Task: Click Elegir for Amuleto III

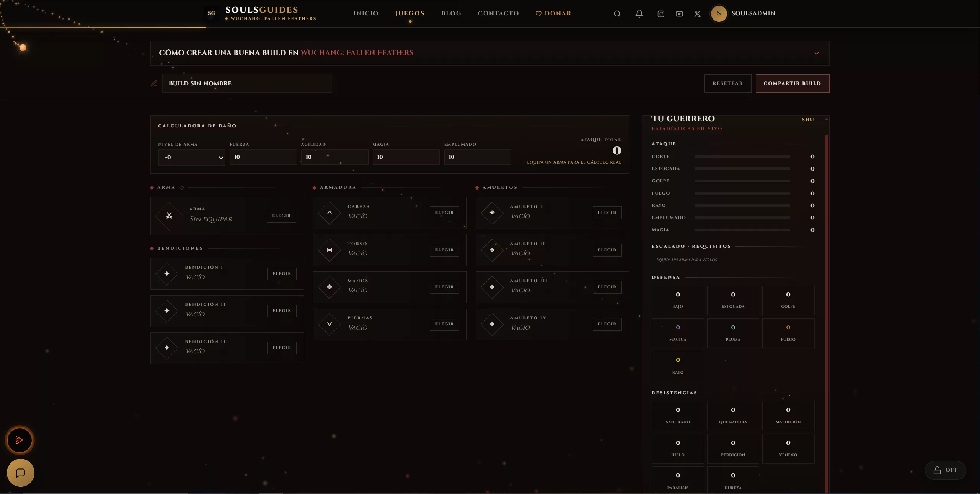Action: pyautogui.click(x=607, y=287)
